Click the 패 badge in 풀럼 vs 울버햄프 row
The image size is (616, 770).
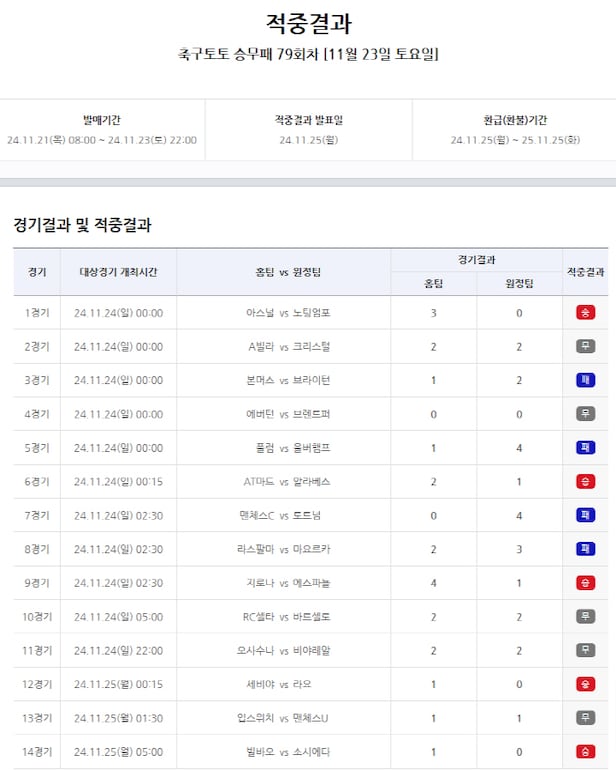(585, 448)
